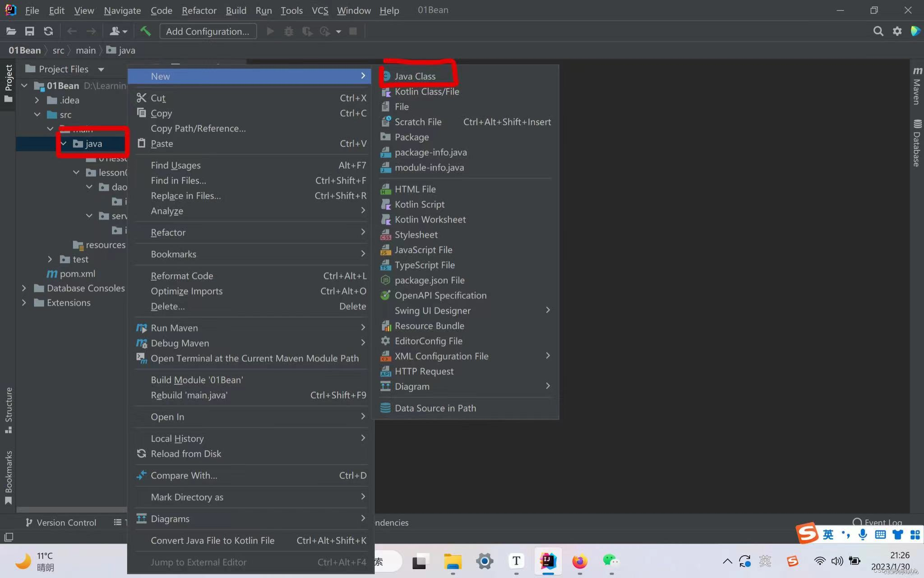The image size is (924, 578).
Task: Click Add Configuration button
Action: (208, 31)
